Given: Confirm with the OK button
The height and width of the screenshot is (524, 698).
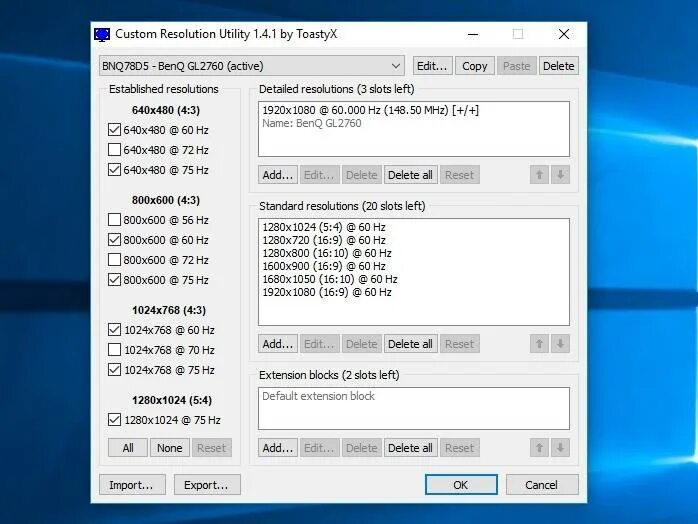Looking at the screenshot, I should [461, 485].
